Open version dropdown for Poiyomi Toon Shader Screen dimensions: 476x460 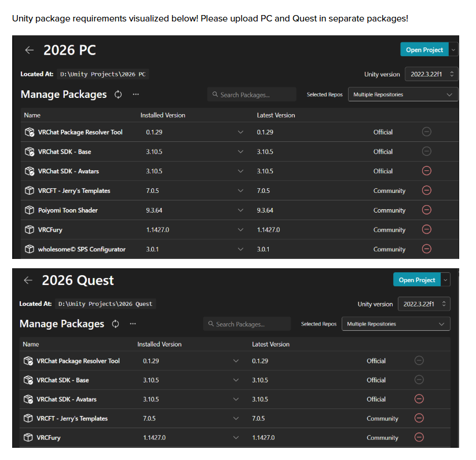240,210
